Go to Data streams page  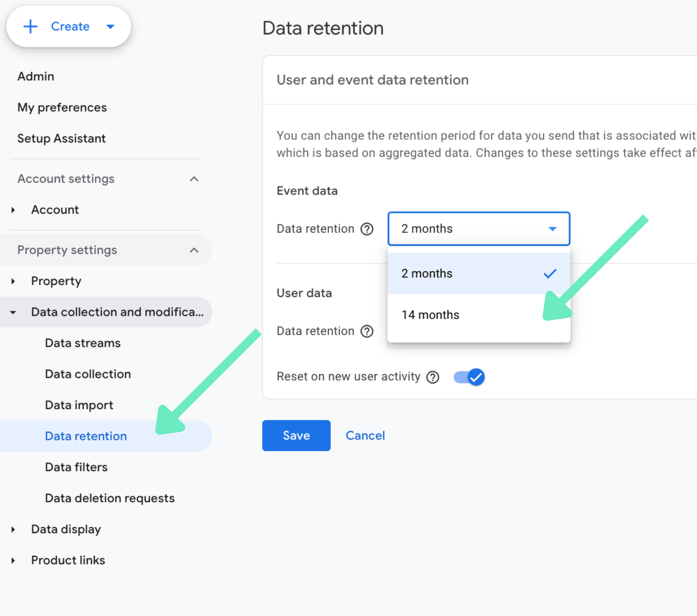[83, 343]
